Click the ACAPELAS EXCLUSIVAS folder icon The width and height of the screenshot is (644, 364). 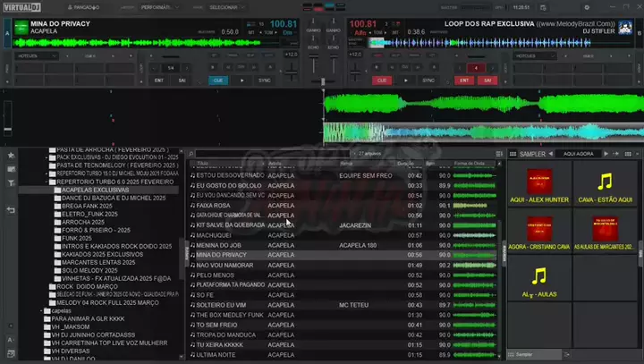tap(57, 190)
